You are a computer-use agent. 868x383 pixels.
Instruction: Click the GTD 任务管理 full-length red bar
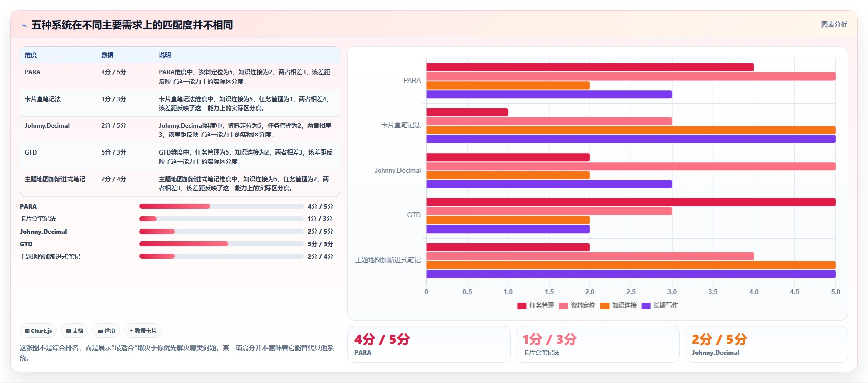631,202
